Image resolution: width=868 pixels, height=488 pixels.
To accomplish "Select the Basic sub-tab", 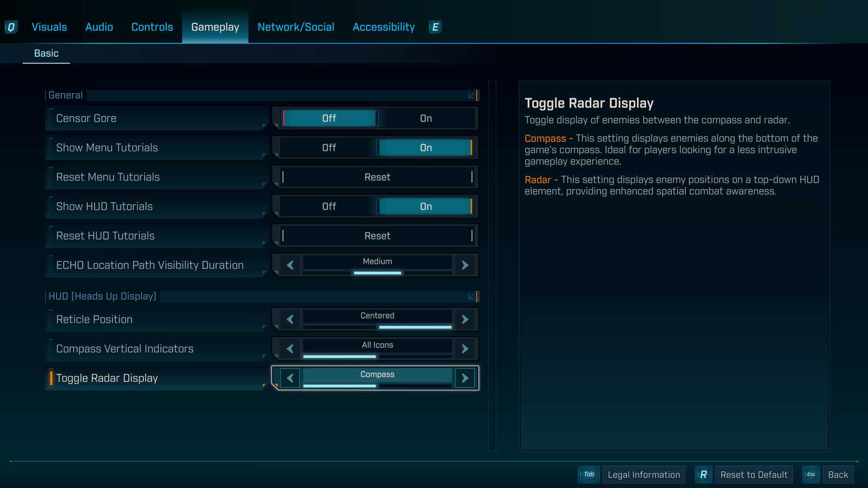I will tap(46, 53).
